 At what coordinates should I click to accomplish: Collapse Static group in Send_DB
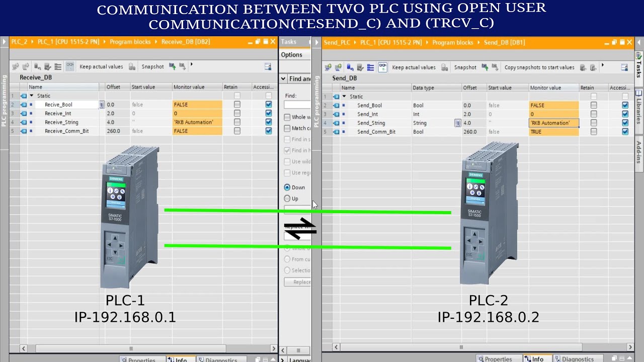(344, 97)
